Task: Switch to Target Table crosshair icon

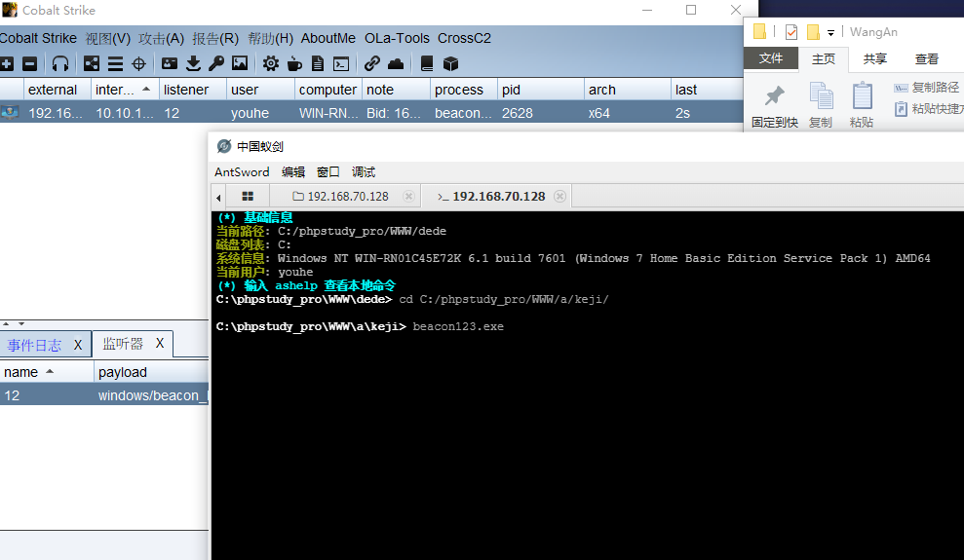Action: [x=139, y=64]
